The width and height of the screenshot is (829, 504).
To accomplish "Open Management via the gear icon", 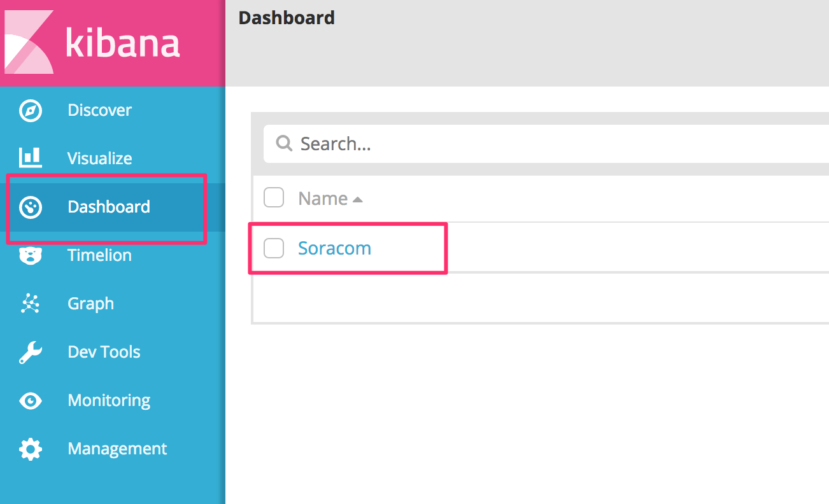I will click(31, 449).
